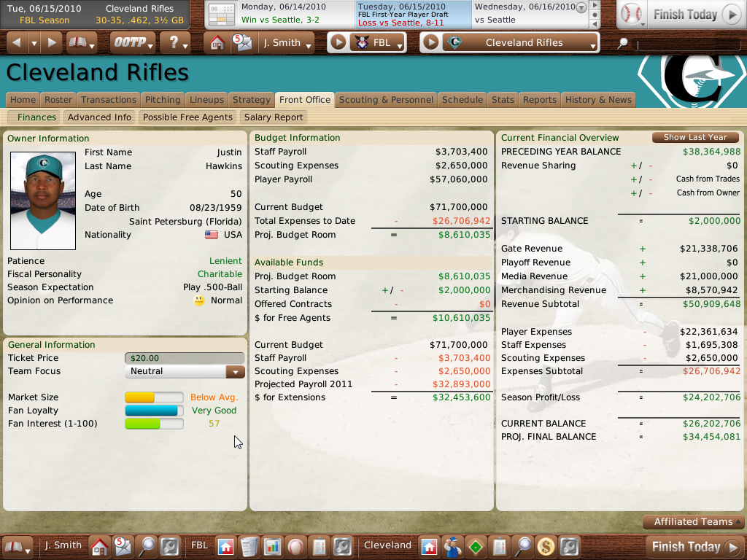Open the Salary Report sub-tab
747x560 pixels.
274,117
